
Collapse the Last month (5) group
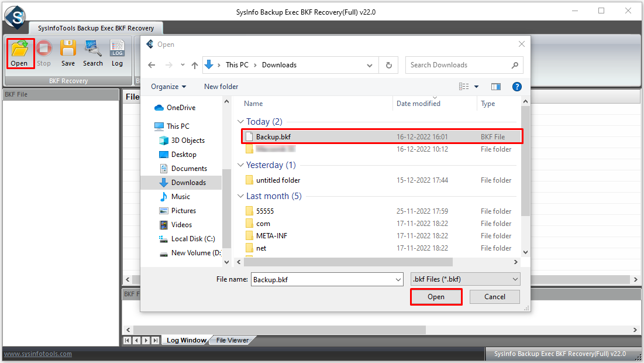tap(240, 196)
